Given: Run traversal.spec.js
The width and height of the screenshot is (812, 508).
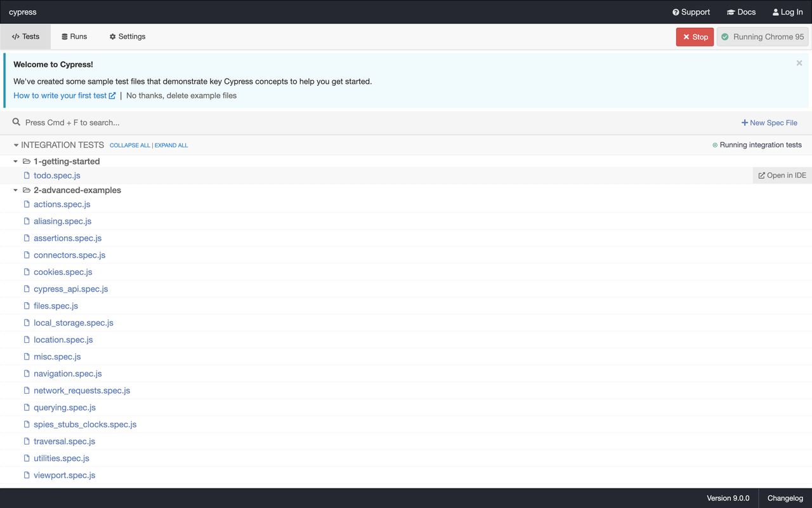Looking at the screenshot, I should click(x=65, y=441).
